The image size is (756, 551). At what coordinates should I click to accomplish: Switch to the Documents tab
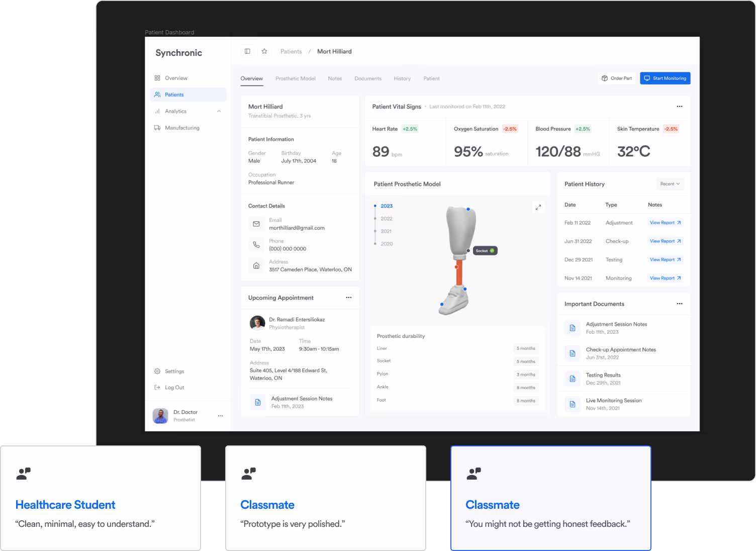click(x=368, y=78)
